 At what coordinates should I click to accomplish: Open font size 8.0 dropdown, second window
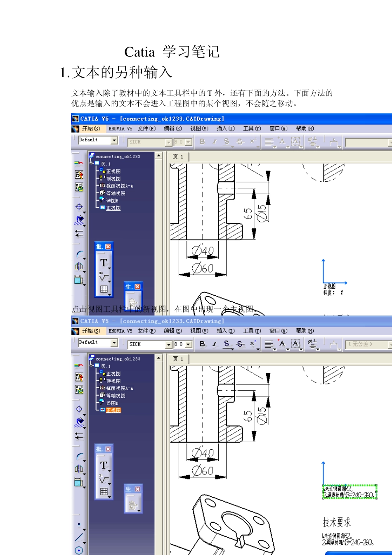click(x=189, y=344)
